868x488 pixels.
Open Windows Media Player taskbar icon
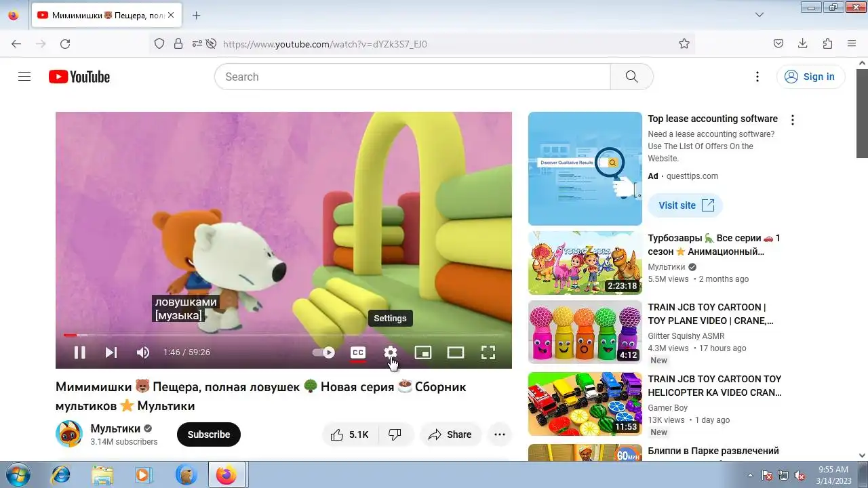click(x=144, y=475)
